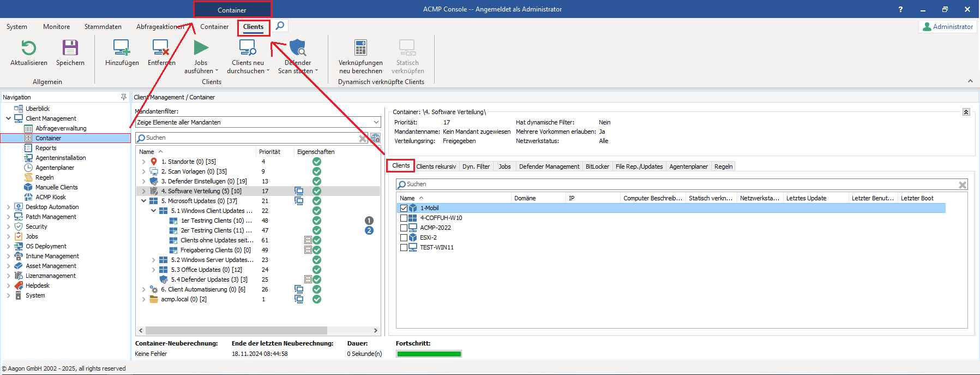Screen dimensions: 980x375
Task: Expand the 1. Standorte container node
Action: point(143,162)
